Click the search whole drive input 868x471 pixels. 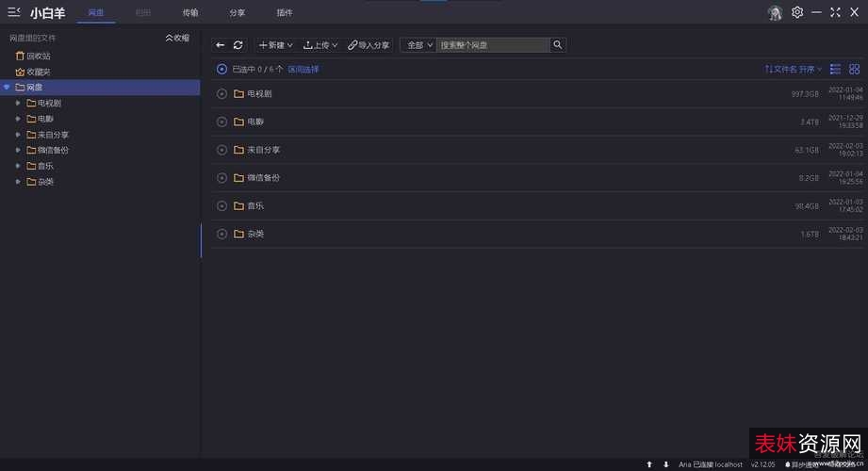click(x=493, y=45)
